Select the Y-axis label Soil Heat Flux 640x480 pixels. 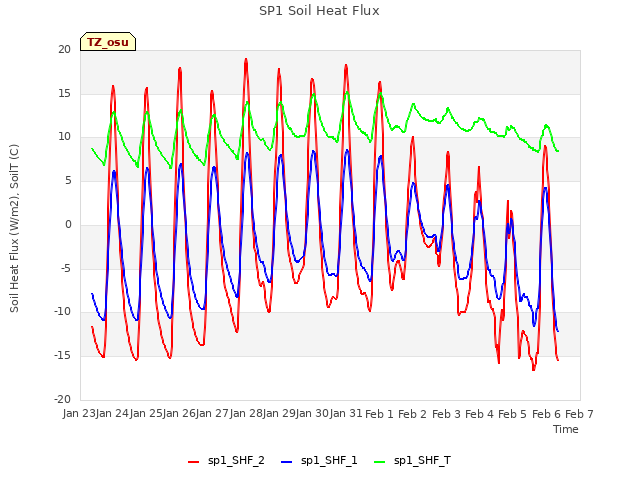14,228
